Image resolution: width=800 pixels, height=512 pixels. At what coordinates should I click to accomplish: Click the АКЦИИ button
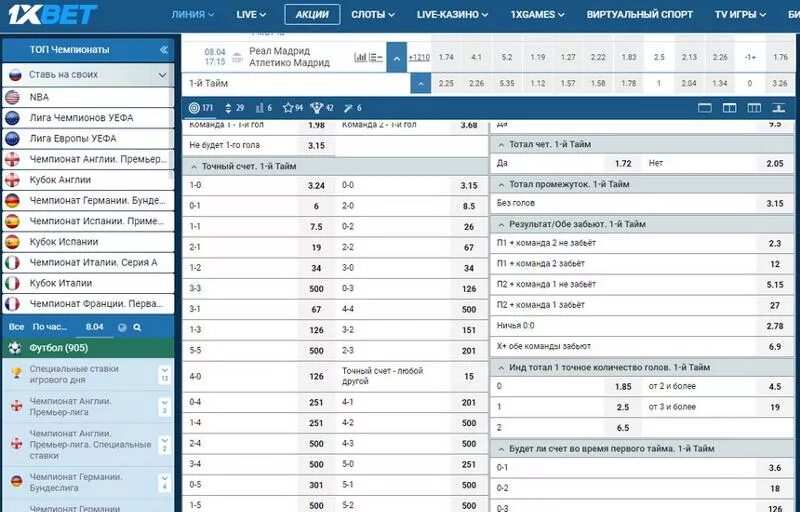(x=312, y=15)
